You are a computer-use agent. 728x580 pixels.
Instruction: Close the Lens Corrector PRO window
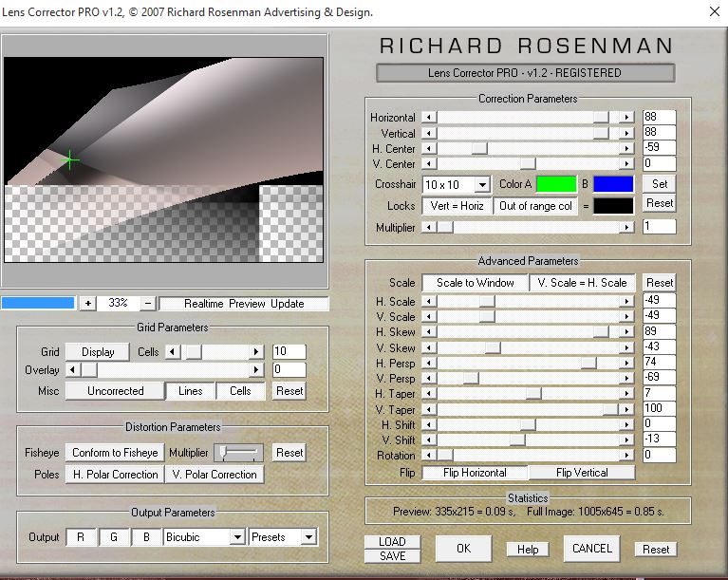click(x=715, y=11)
